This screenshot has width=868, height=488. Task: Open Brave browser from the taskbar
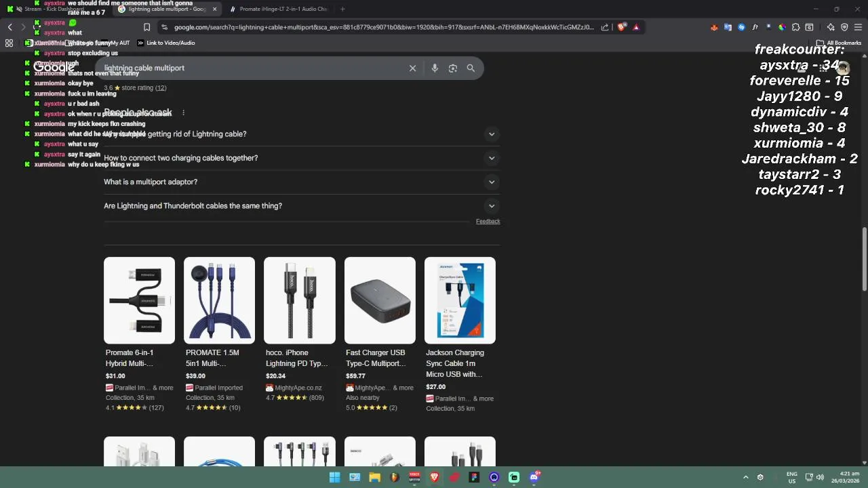[x=434, y=477]
